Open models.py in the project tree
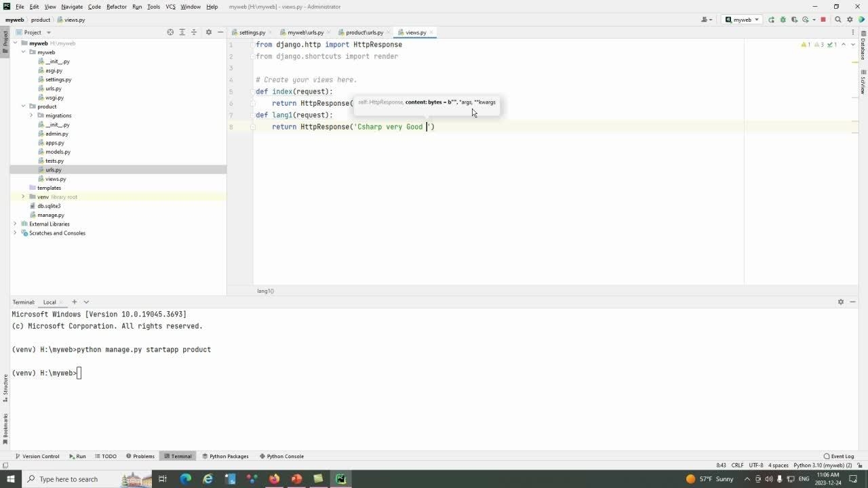 [x=58, y=152]
